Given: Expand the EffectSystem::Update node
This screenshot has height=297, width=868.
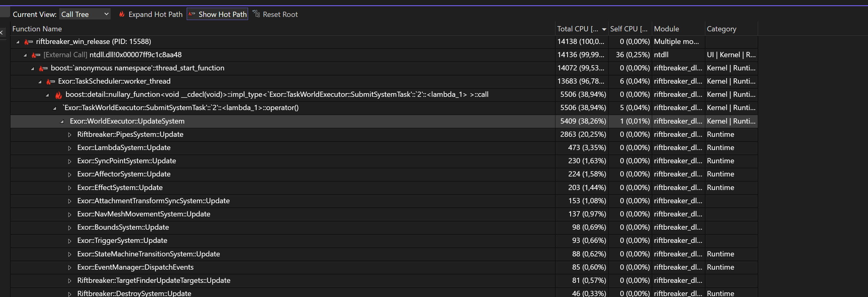Looking at the screenshot, I should coord(69,188).
